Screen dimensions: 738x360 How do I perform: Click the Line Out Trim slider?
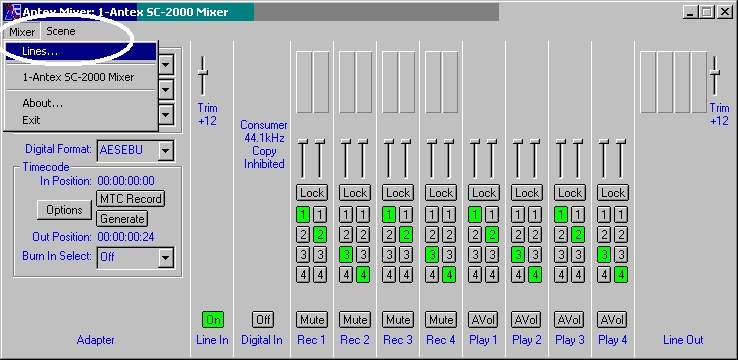[x=715, y=75]
